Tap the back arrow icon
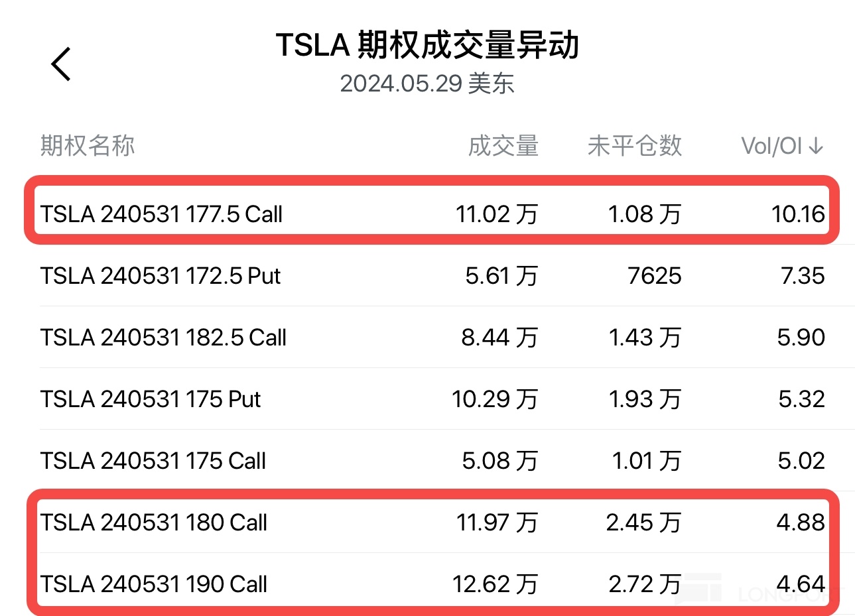 click(x=61, y=64)
